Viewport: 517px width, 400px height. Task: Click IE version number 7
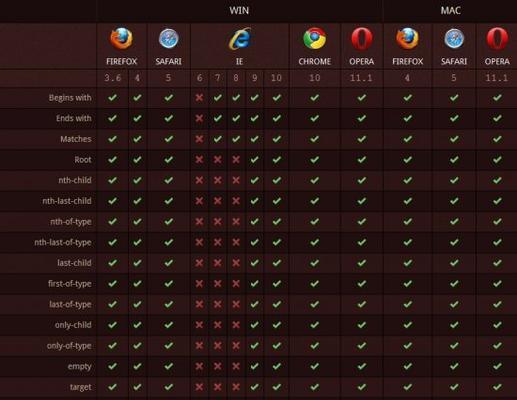coord(218,78)
